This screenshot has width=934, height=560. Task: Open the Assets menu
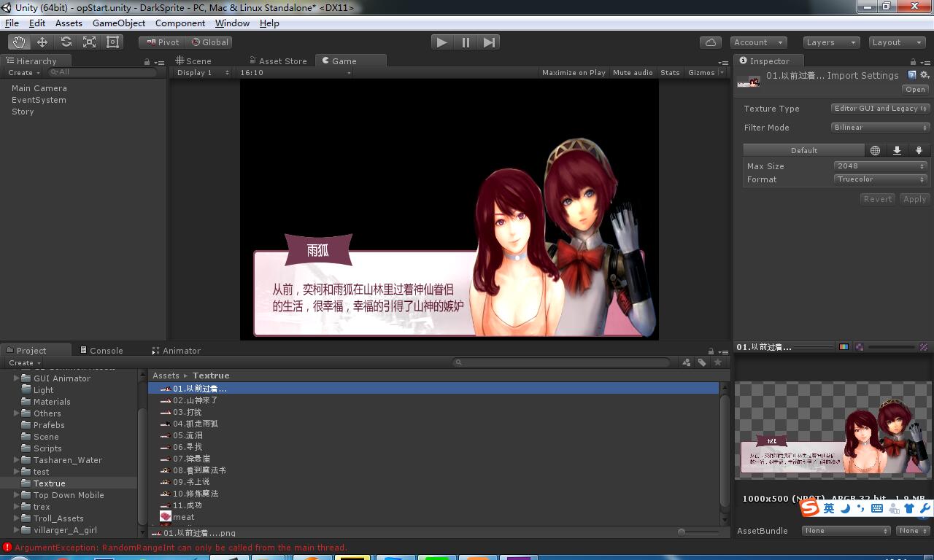(x=69, y=23)
